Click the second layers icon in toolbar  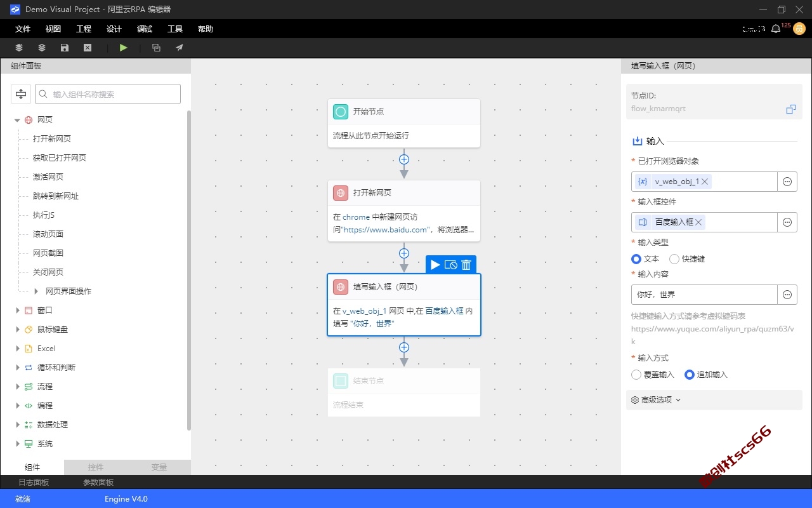(42, 48)
